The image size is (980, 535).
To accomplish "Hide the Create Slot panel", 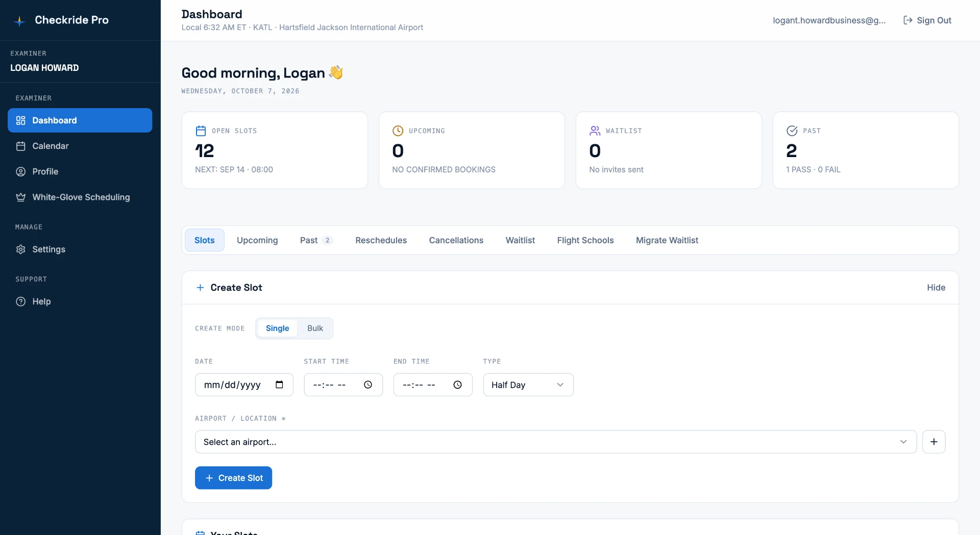I will tap(936, 288).
